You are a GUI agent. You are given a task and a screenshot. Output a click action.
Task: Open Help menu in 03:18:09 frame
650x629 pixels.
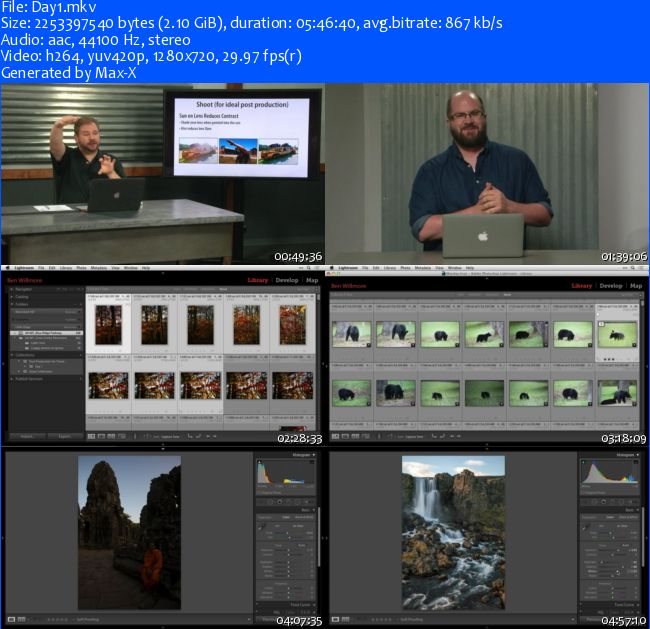(x=470, y=268)
